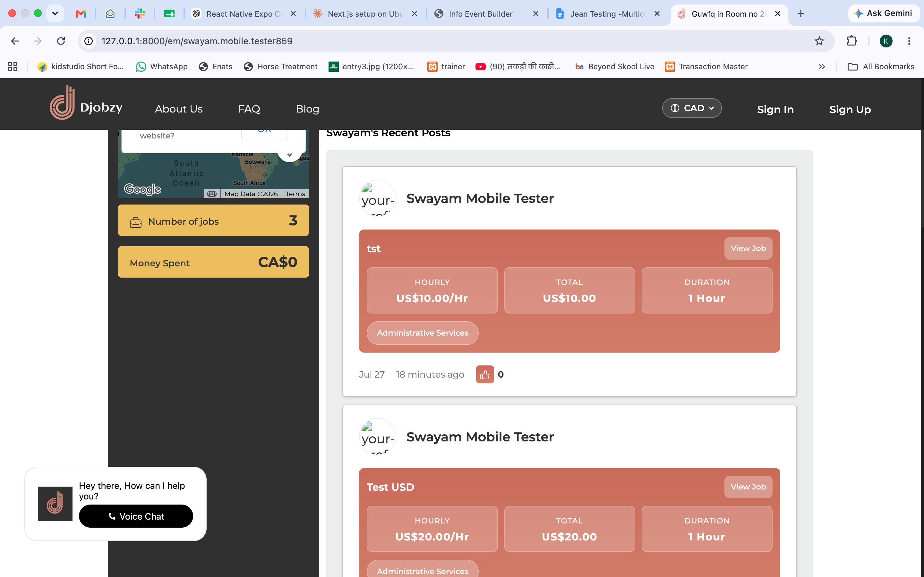Open the FAQ navigation link
Screen dimensions: 924x577
tap(249, 109)
